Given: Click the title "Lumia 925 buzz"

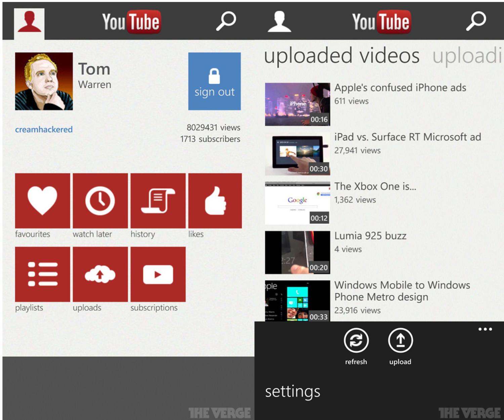Looking at the screenshot, I should click(x=370, y=236).
